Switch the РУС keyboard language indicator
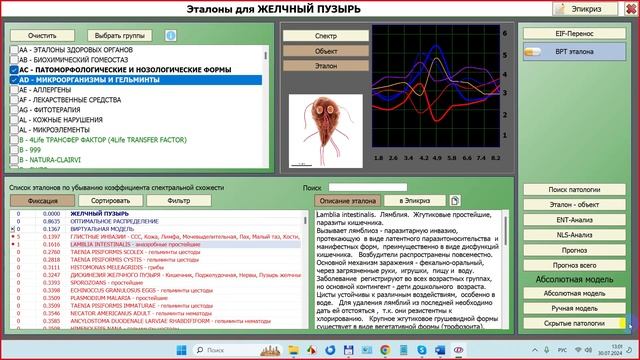Screen dimensions: 640x360 click(x=562, y=350)
